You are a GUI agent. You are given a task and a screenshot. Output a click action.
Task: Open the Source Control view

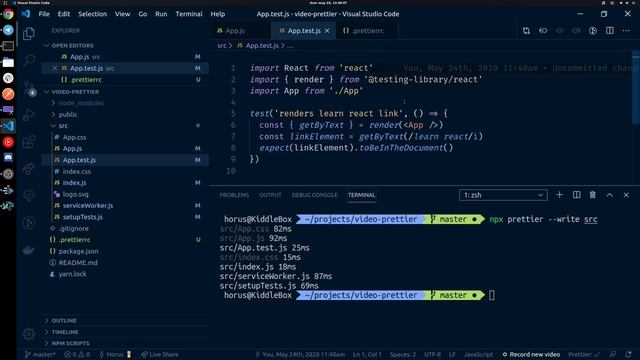tap(29, 88)
